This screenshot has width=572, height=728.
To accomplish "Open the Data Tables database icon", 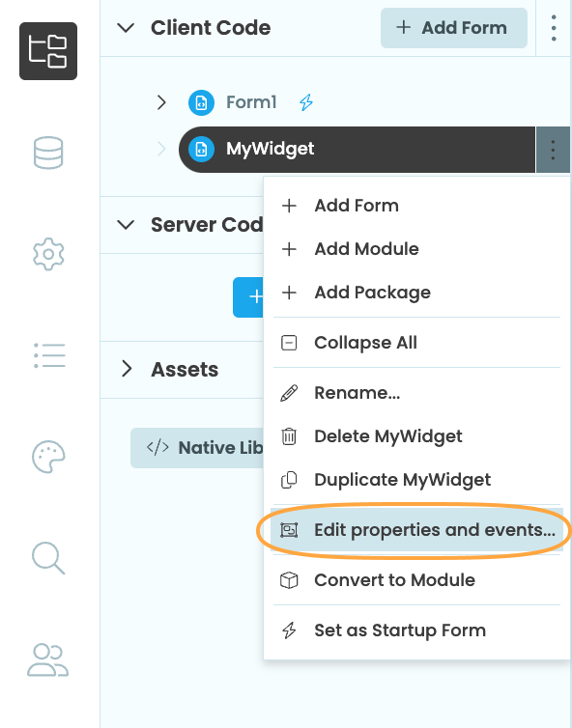I will point(48,153).
